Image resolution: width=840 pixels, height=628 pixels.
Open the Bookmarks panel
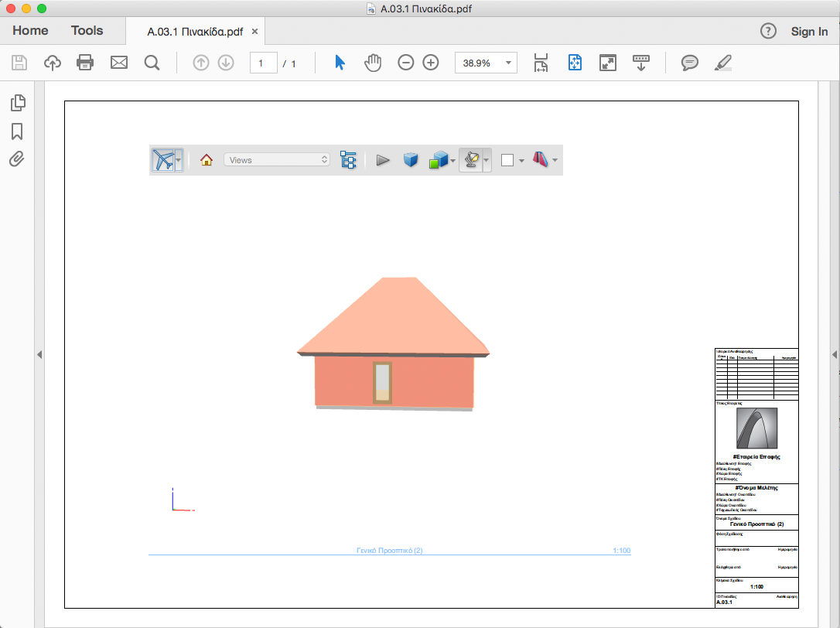tap(18, 131)
